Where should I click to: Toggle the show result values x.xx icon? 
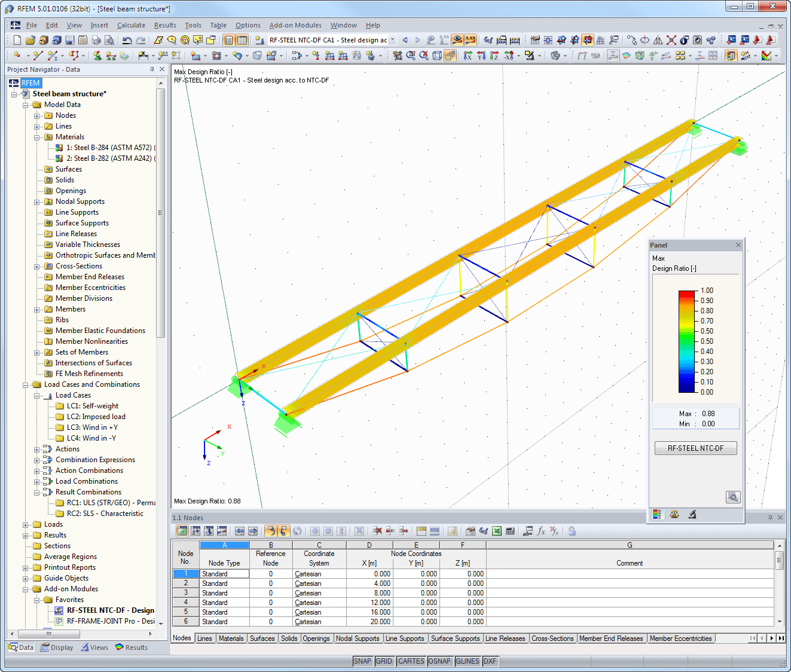click(471, 40)
